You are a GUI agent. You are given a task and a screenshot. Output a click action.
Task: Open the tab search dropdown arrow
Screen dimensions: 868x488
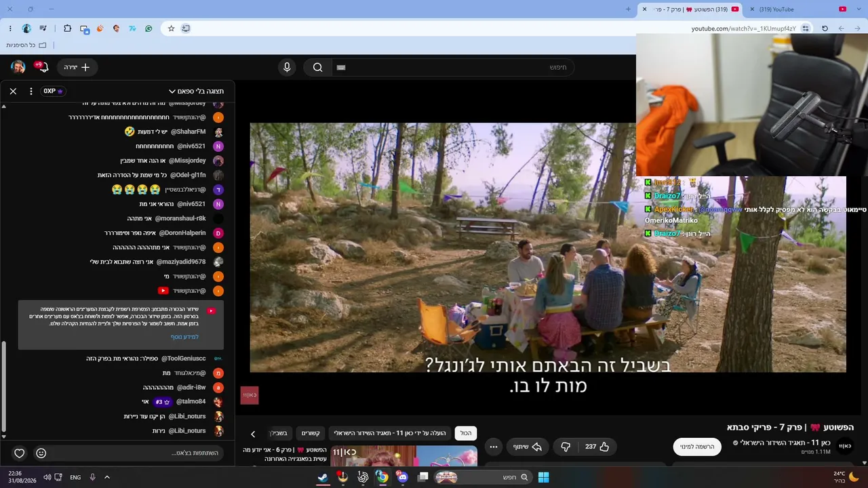click(x=859, y=9)
